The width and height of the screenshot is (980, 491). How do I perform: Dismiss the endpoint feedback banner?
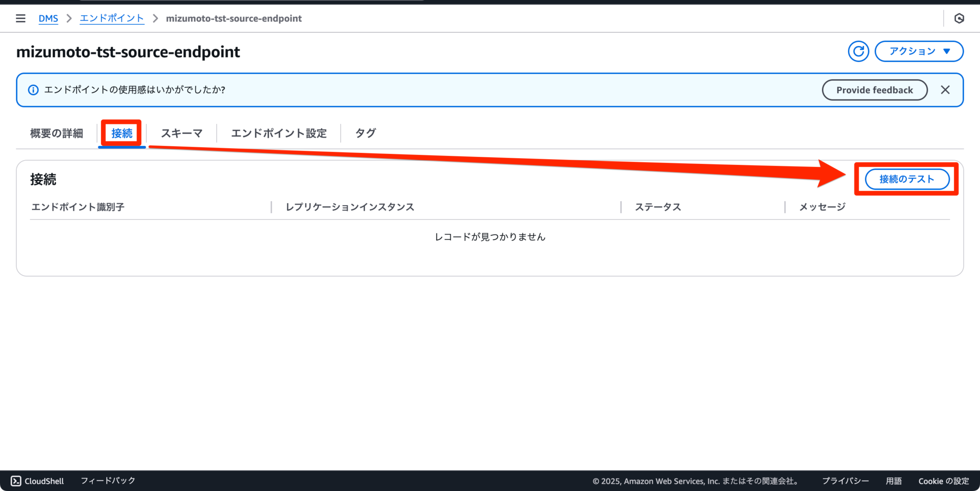click(946, 90)
